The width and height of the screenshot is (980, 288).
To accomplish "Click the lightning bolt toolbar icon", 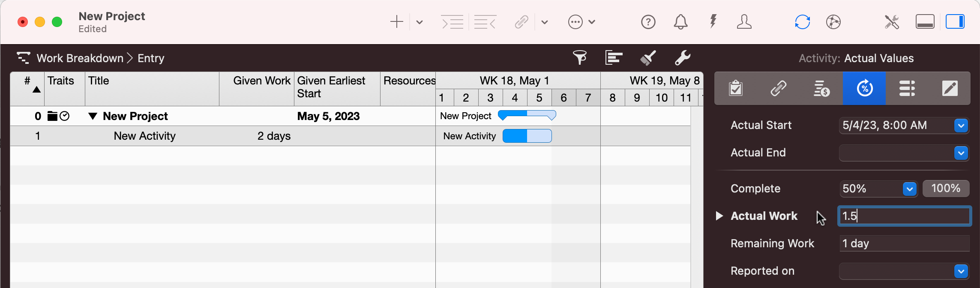I will tap(713, 21).
